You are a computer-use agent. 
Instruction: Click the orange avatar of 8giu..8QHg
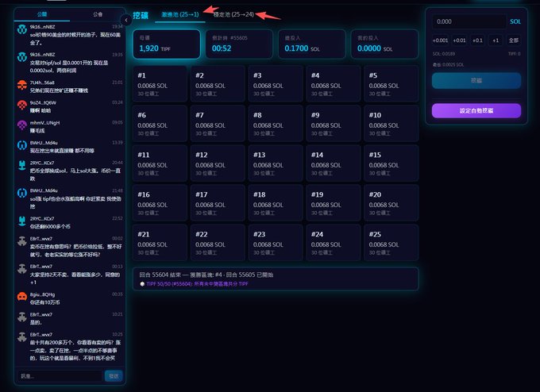(22, 297)
